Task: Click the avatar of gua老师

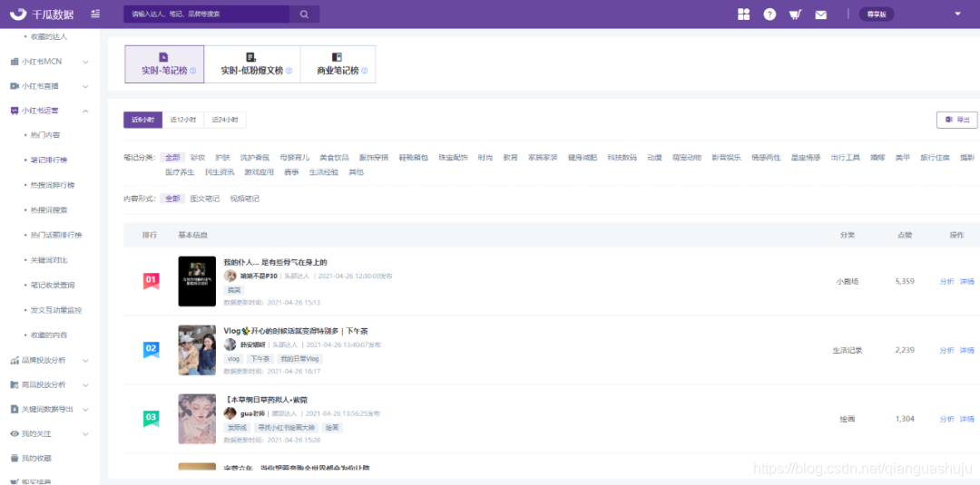Action: coord(230,413)
